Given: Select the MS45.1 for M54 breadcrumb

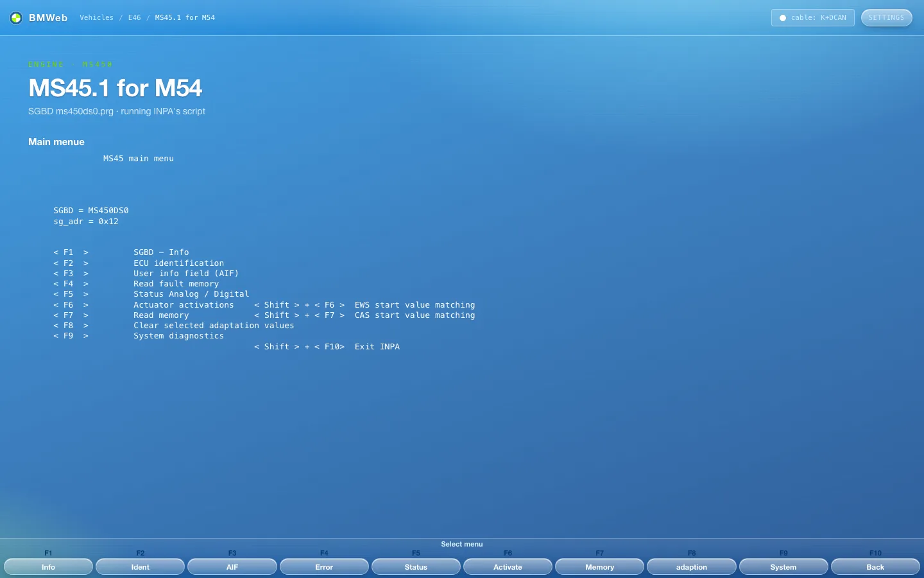Looking at the screenshot, I should pos(185,18).
